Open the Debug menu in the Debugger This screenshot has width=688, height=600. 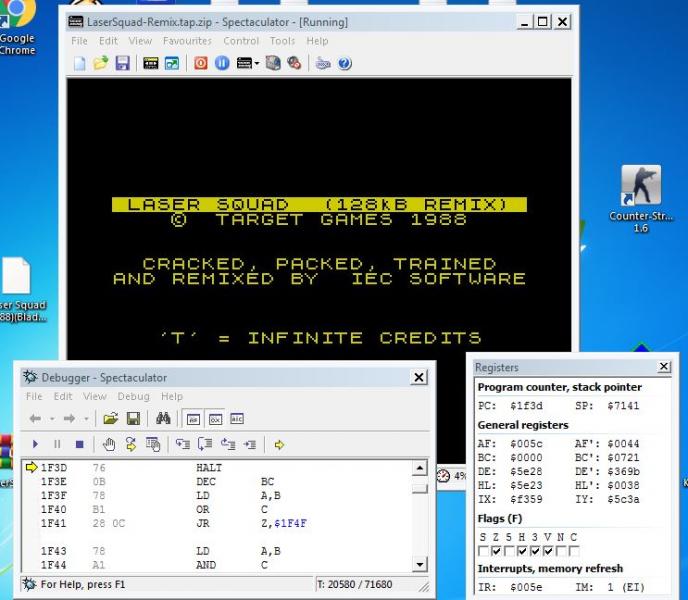tap(133, 397)
